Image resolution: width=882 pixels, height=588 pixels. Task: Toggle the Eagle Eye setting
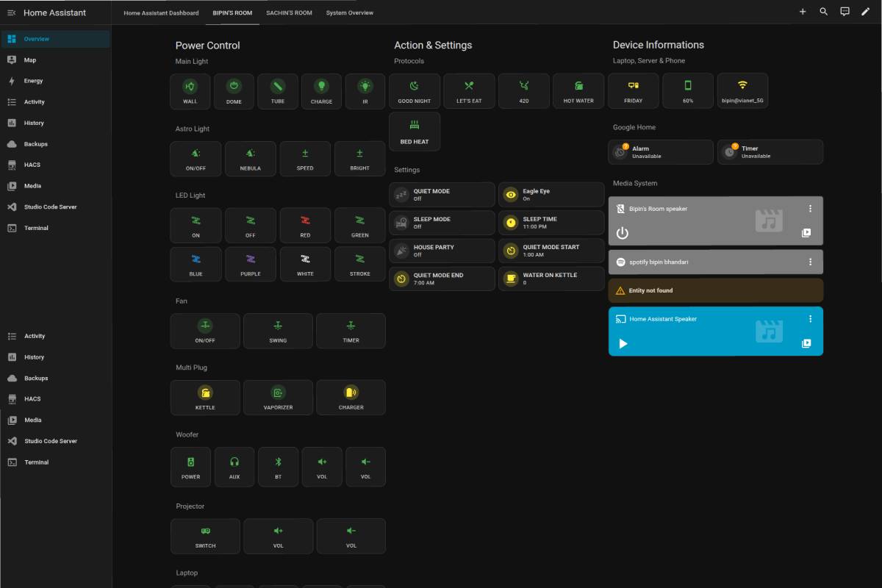(x=551, y=195)
